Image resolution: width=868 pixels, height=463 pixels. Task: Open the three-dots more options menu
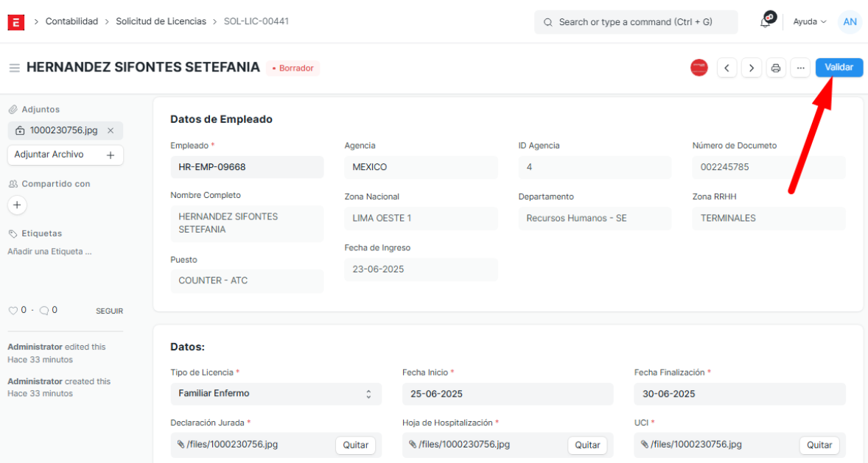[x=800, y=68]
